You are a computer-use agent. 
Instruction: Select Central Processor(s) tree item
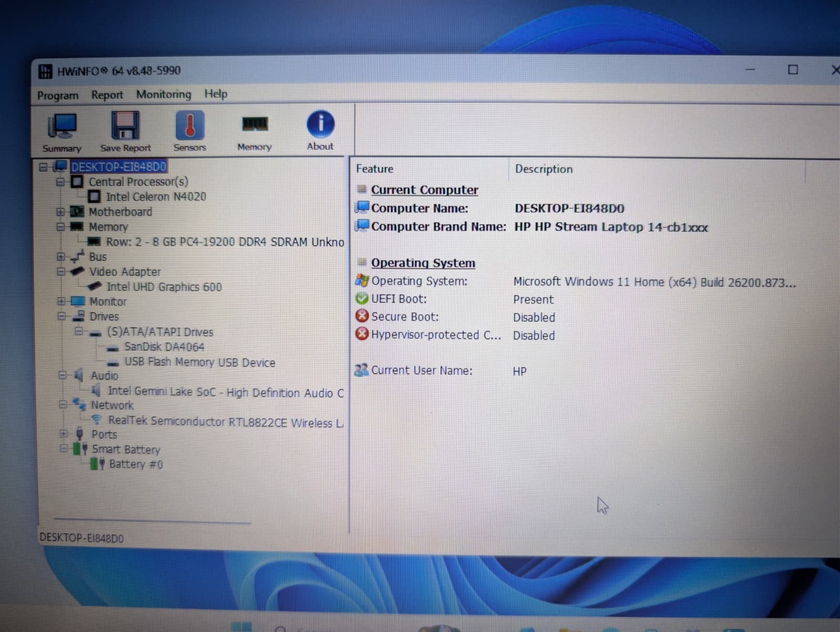(138, 182)
